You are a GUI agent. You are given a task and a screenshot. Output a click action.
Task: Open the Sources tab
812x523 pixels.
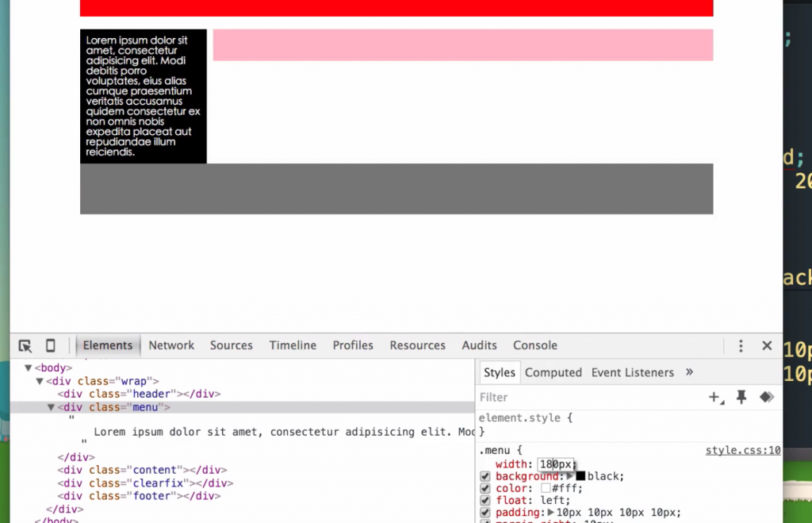click(231, 346)
